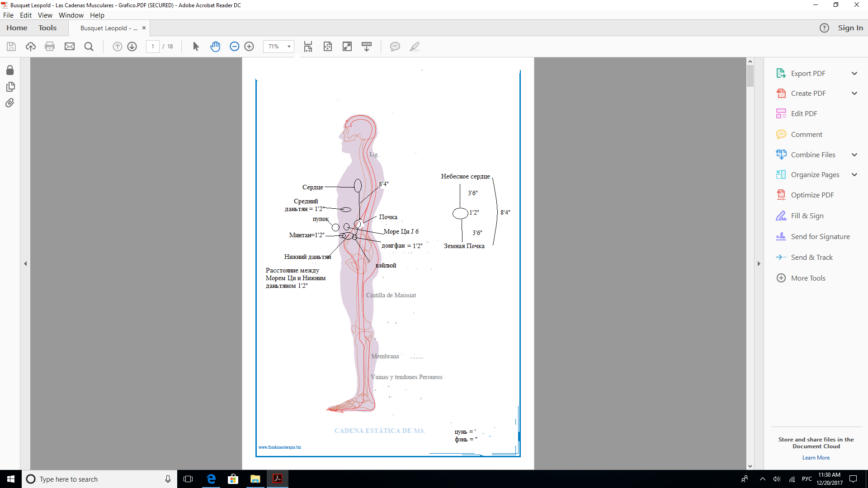Expand Create PDF chevron
This screenshot has height=488, width=868.
[x=854, y=93]
